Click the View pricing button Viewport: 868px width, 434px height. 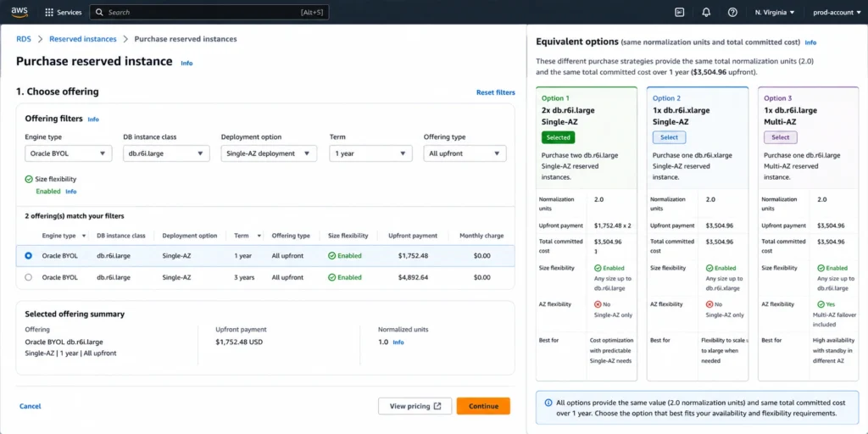tap(415, 406)
